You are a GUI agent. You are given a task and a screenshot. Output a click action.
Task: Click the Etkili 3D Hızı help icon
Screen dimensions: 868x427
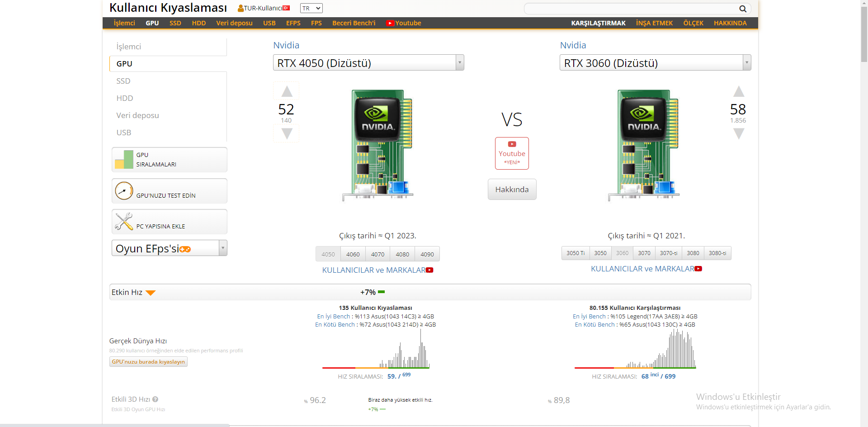tap(155, 399)
